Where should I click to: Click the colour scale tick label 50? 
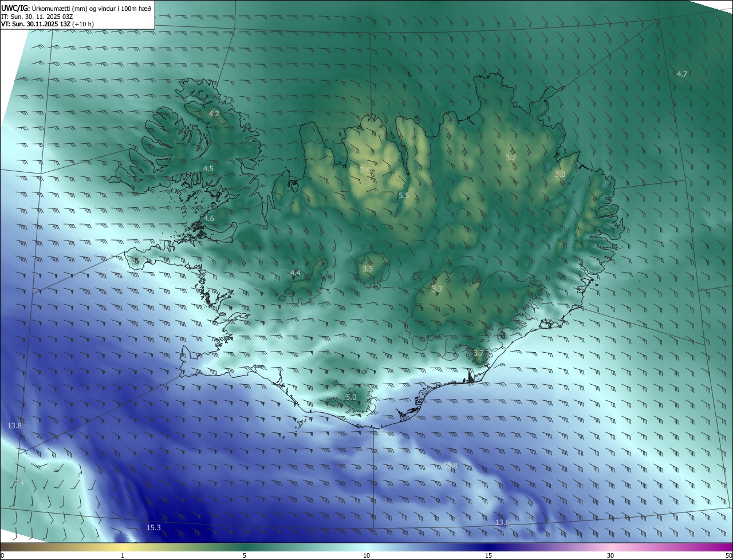click(728, 555)
